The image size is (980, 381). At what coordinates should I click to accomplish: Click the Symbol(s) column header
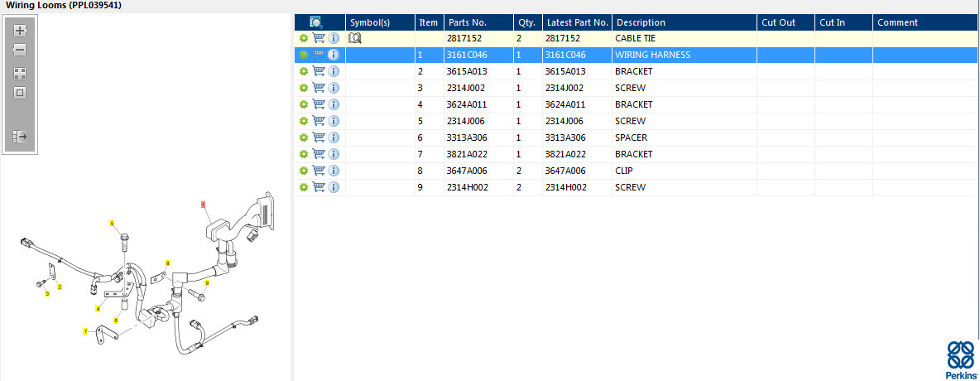[x=380, y=22]
